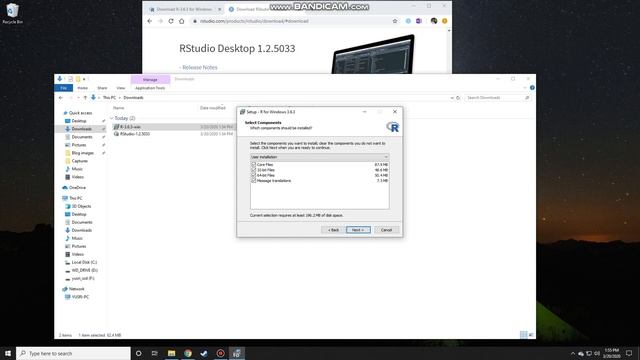Sort files by Date modified column

pyautogui.click(x=213, y=108)
